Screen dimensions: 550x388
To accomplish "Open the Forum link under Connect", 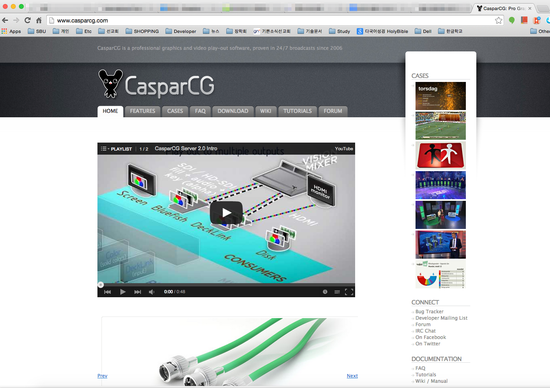I will pos(423,325).
